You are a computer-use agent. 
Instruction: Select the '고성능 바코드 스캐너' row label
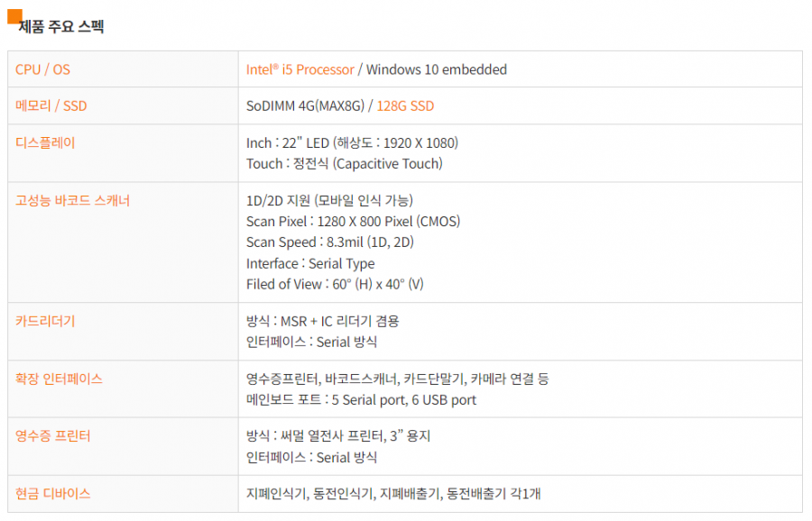click(x=73, y=200)
